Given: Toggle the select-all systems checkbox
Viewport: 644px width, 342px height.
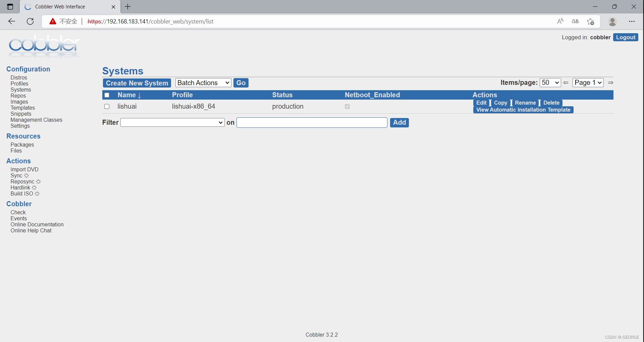Looking at the screenshot, I should [x=107, y=95].
